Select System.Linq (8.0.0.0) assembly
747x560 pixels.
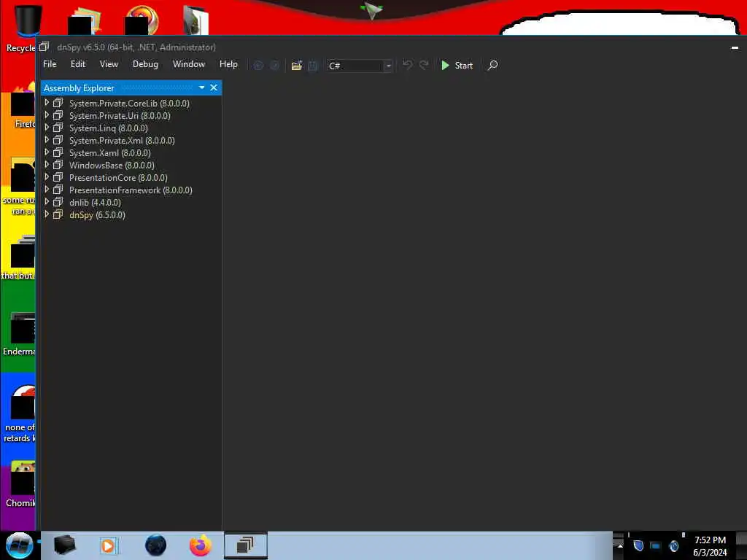(x=108, y=128)
